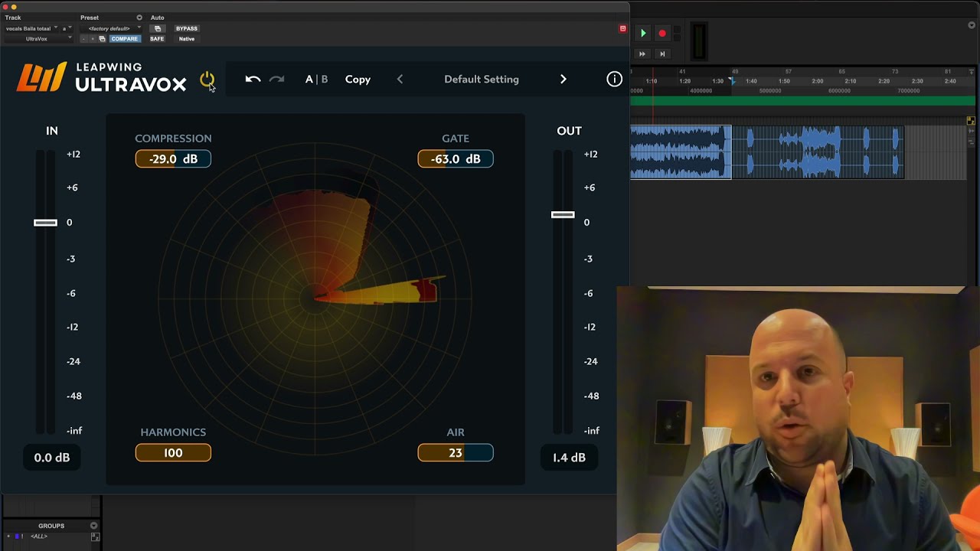This screenshot has height=551, width=980.
Task: Click the Leapwing logo icon
Action: tap(41, 78)
